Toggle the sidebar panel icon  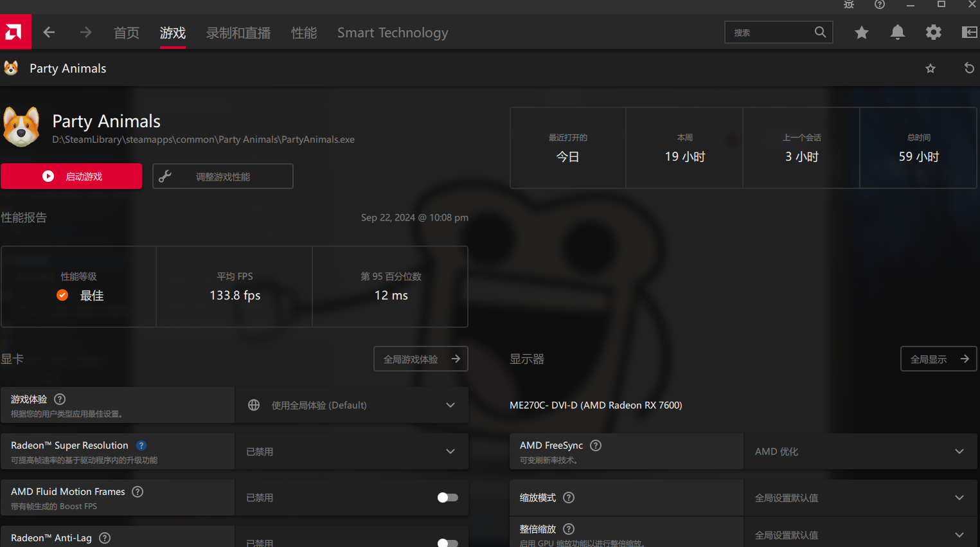pyautogui.click(x=969, y=32)
